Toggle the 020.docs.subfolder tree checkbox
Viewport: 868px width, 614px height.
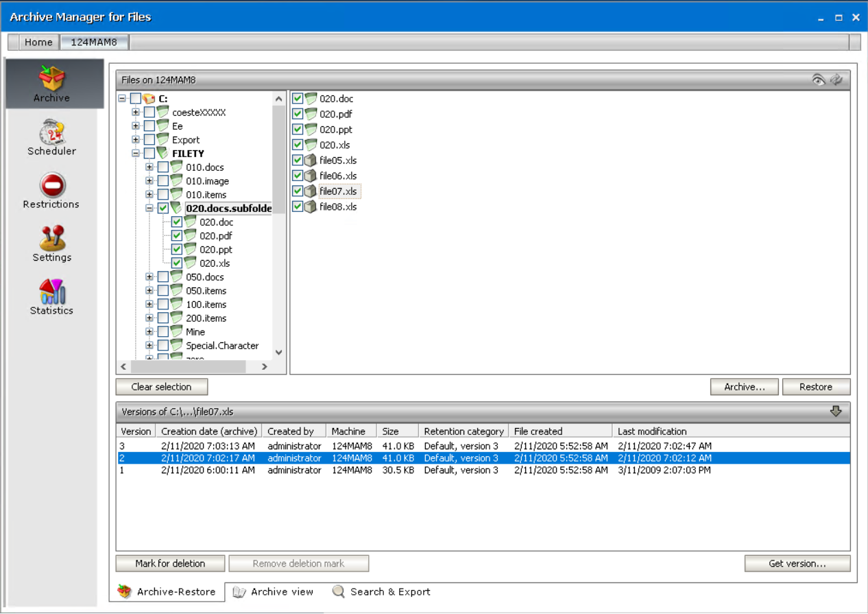162,208
